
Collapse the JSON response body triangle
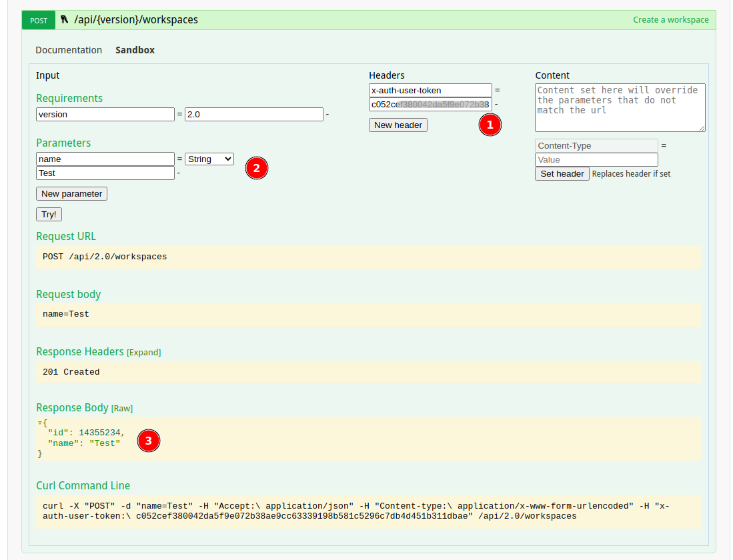coord(40,423)
